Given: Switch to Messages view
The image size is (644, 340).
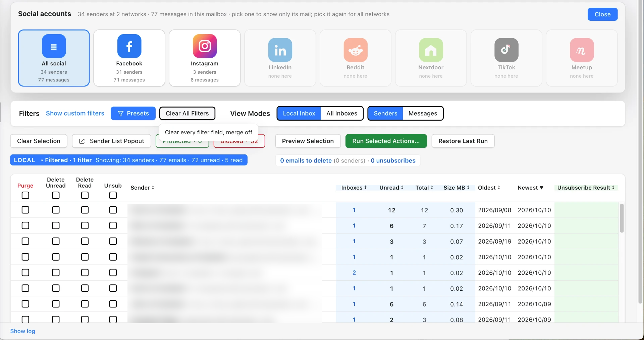Looking at the screenshot, I should [423, 113].
